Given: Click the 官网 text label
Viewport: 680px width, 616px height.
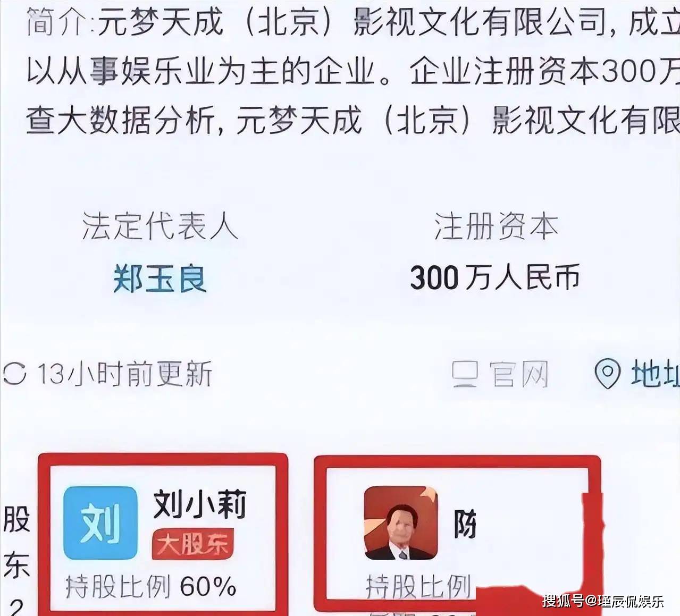Looking at the screenshot, I should 519,374.
